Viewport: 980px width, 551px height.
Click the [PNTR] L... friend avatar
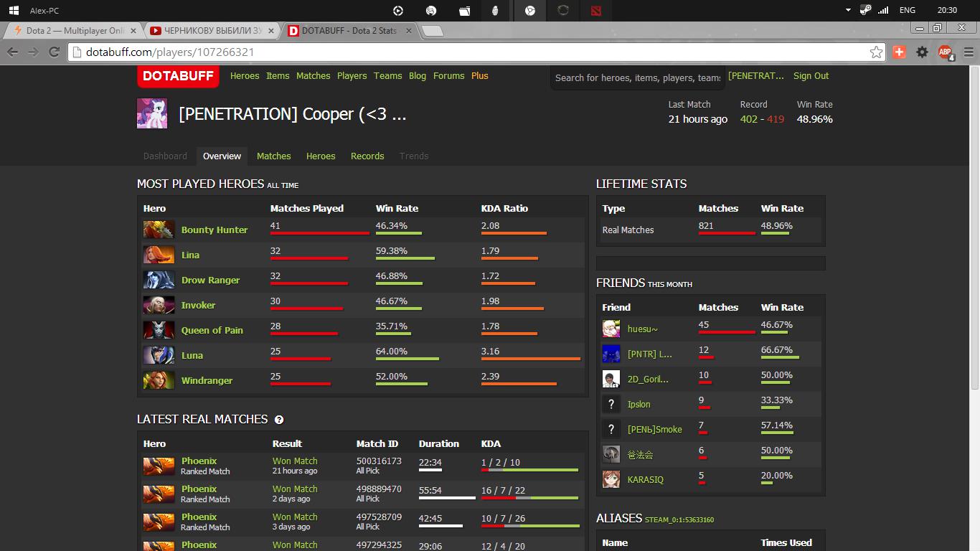coord(611,354)
